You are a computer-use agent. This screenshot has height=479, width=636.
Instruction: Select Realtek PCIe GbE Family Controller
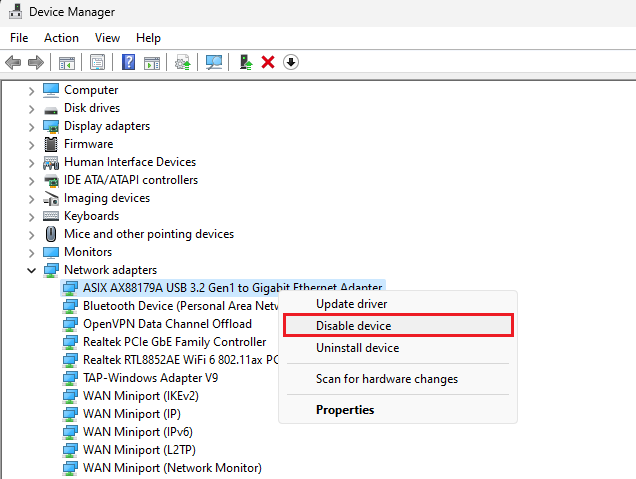pos(174,342)
